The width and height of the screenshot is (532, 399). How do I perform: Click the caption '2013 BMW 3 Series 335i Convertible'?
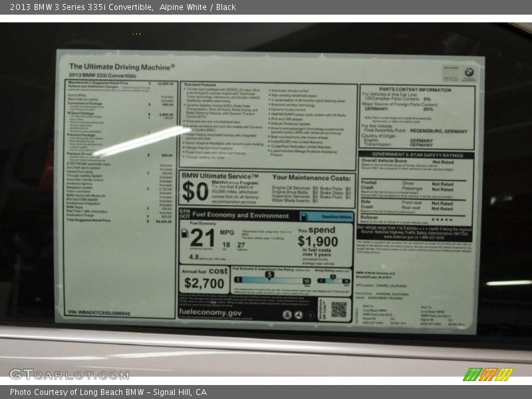click(81, 7)
